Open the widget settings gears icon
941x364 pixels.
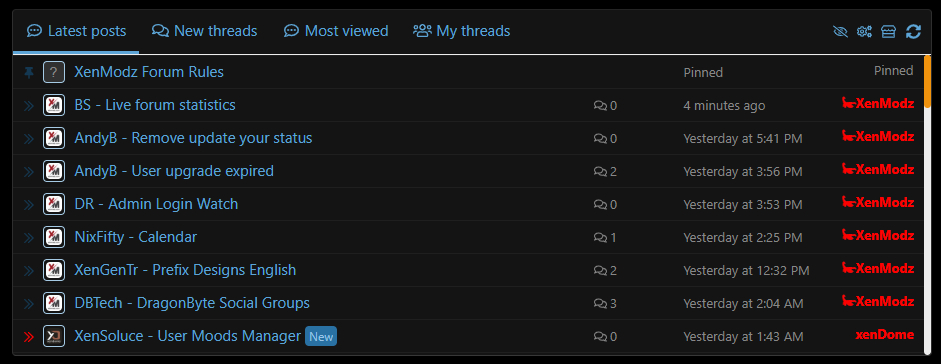864,32
